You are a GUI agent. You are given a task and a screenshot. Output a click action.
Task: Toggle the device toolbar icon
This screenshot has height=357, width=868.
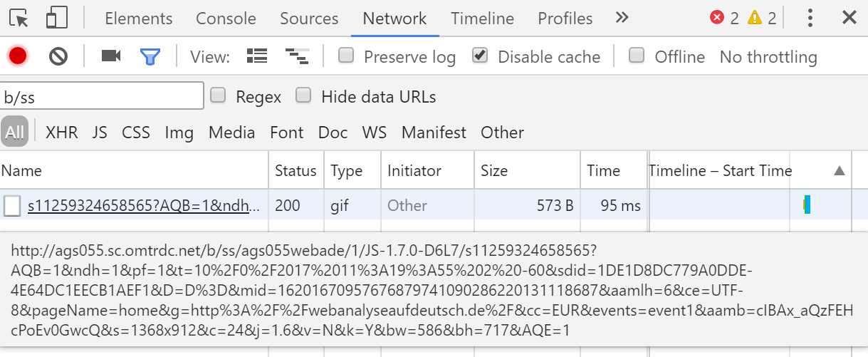56,18
